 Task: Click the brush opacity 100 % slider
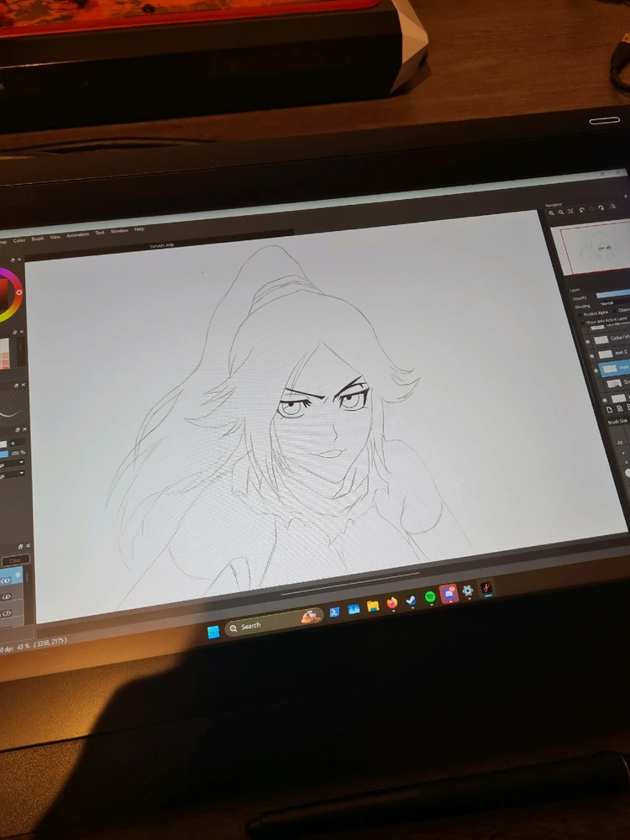(x=4, y=454)
